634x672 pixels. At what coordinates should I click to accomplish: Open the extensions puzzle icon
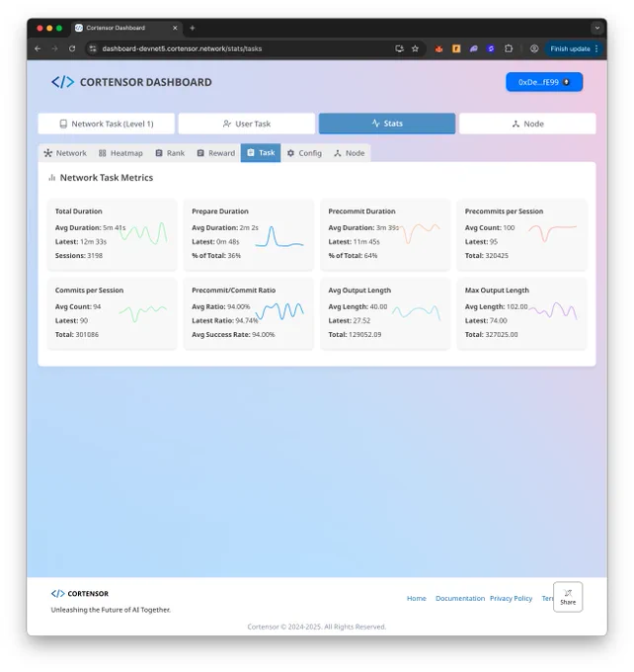coord(509,48)
